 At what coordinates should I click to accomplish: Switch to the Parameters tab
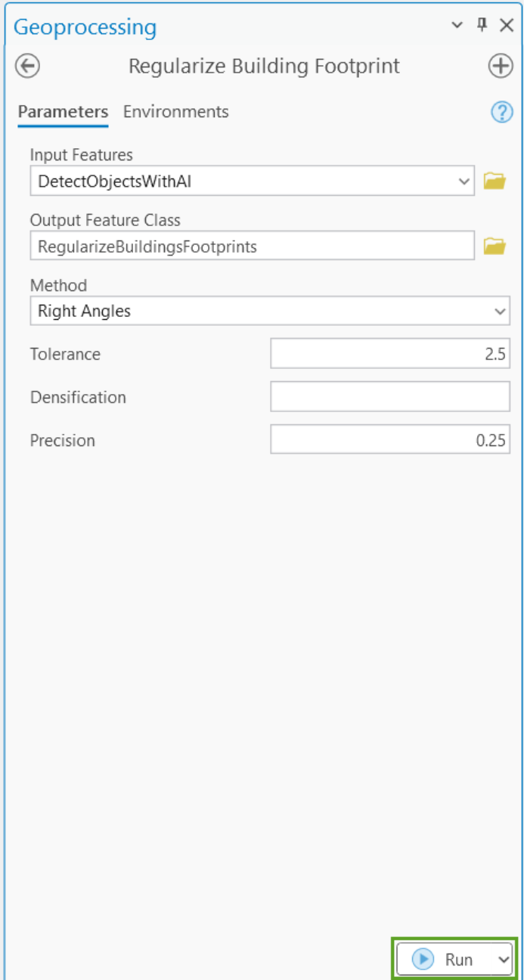(x=63, y=112)
